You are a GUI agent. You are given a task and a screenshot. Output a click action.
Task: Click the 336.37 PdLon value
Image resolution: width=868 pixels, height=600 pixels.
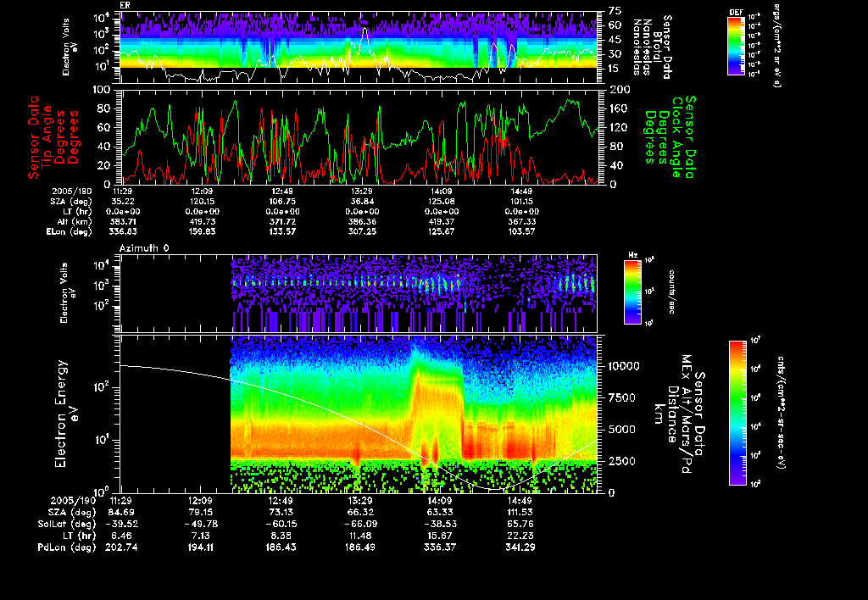point(442,549)
